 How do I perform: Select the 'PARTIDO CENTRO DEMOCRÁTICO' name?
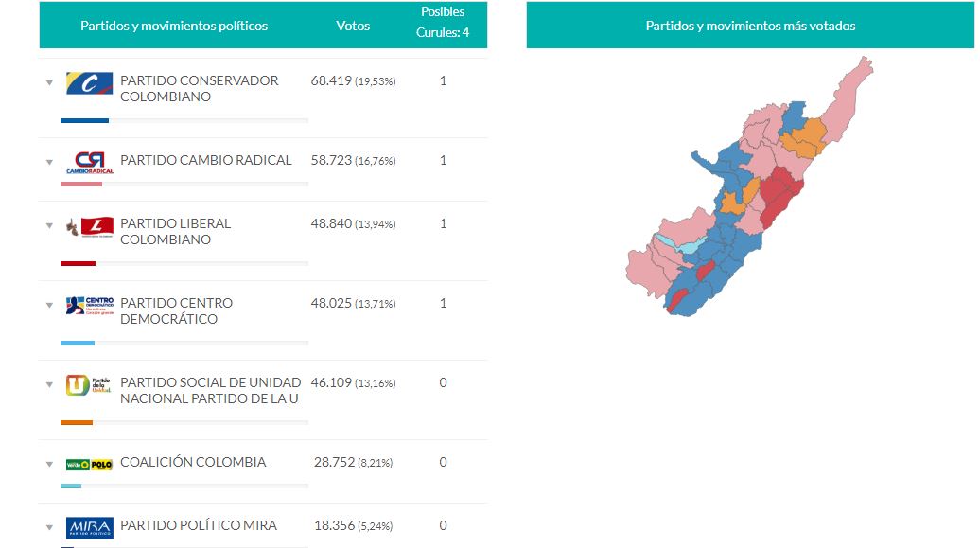(176, 310)
